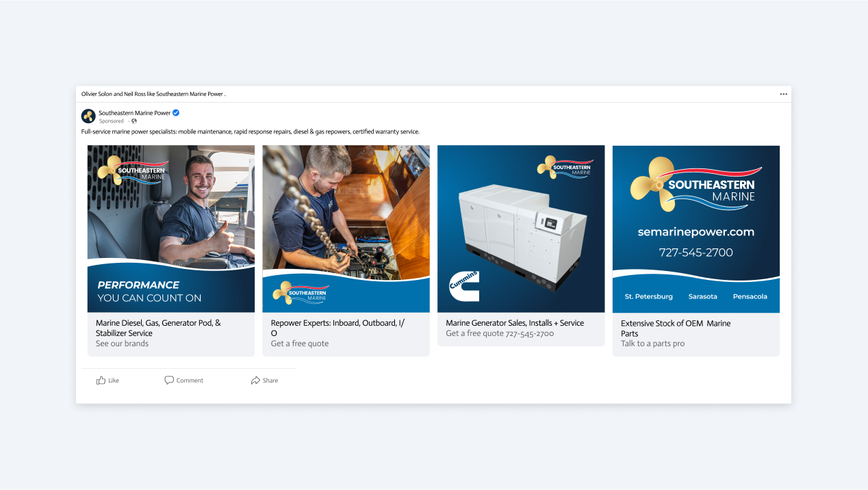
Task: Select 'Get a free quote' under Repower Experts
Action: (x=299, y=344)
